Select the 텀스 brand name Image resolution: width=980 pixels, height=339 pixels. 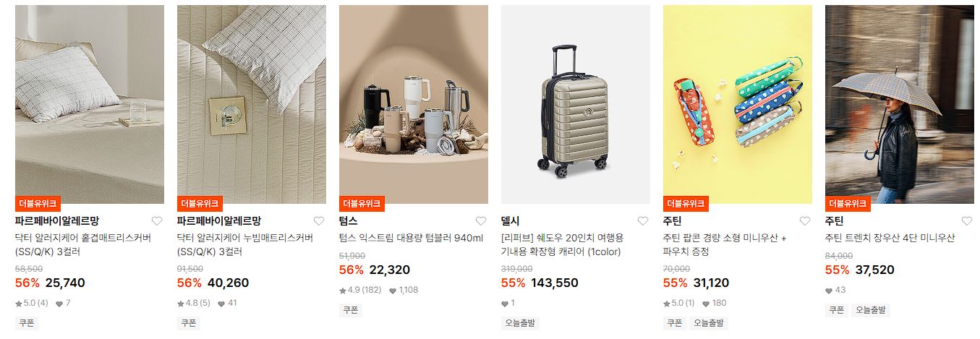[x=349, y=221]
